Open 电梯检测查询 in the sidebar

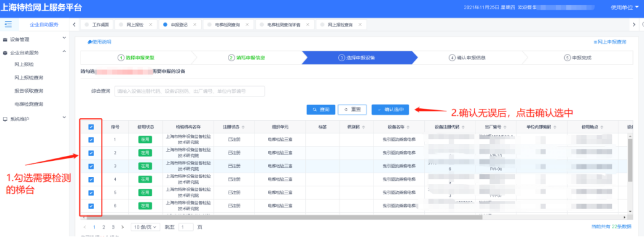tap(28, 104)
